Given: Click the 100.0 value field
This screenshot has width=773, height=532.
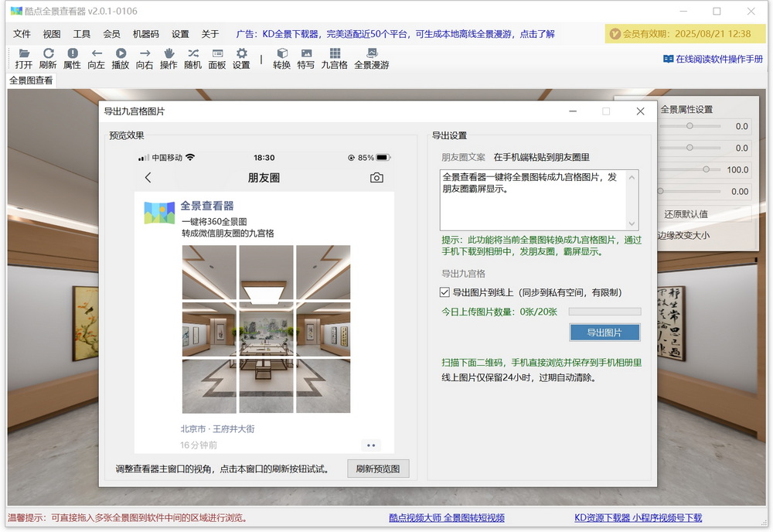Looking at the screenshot, I should click(x=737, y=169).
